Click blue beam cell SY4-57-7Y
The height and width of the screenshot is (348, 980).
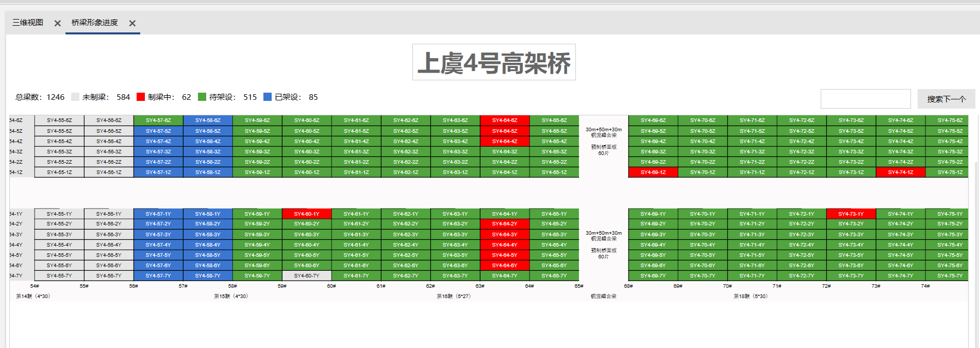(x=158, y=276)
